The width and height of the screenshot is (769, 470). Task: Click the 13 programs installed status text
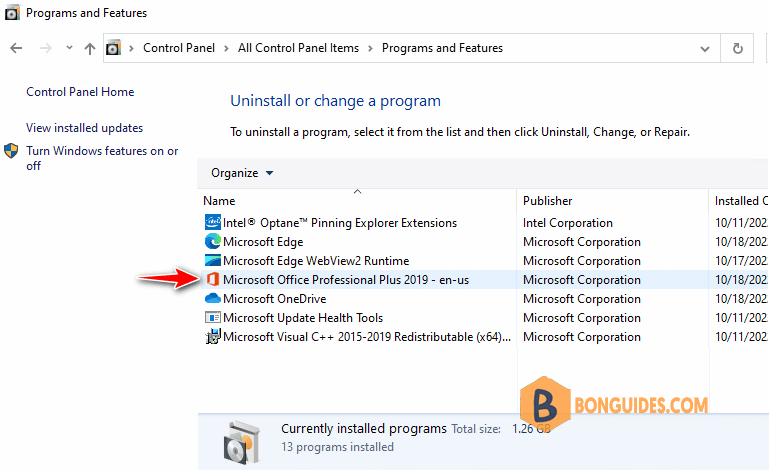click(337, 447)
